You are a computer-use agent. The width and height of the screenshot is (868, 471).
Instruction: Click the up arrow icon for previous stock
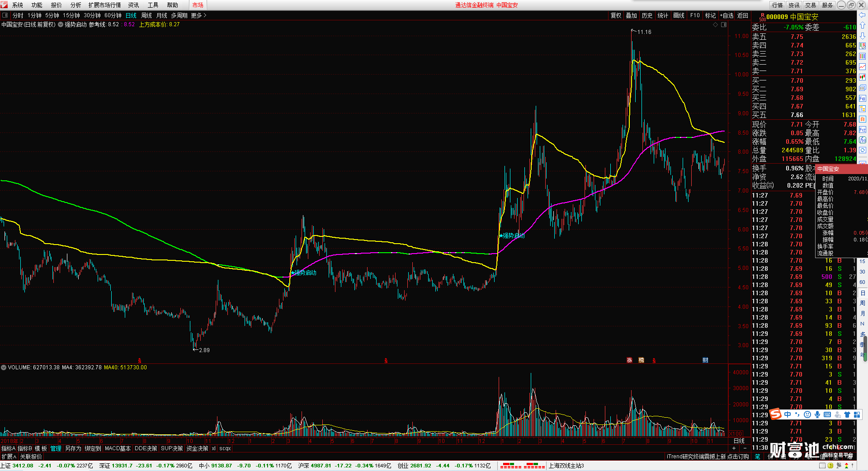[x=863, y=25]
